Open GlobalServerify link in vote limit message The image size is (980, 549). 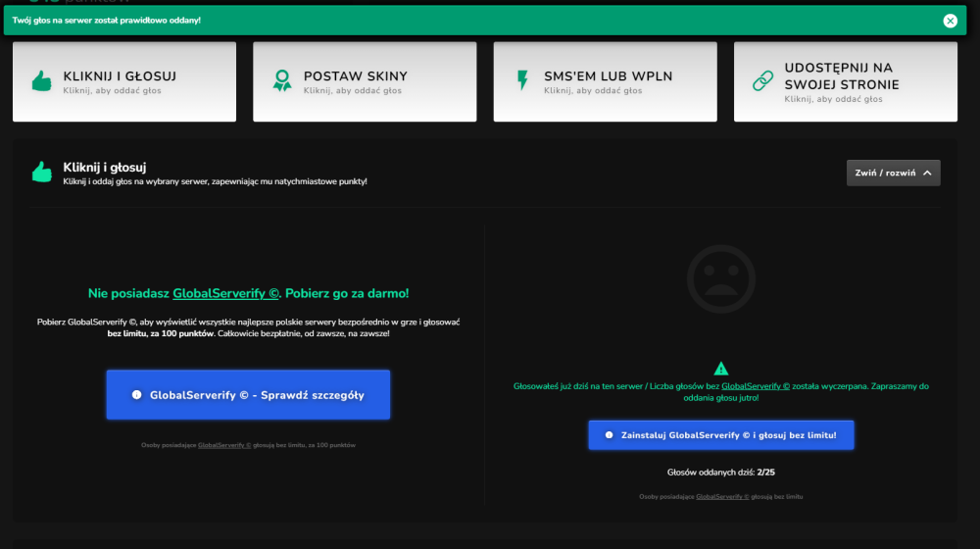[756, 386]
